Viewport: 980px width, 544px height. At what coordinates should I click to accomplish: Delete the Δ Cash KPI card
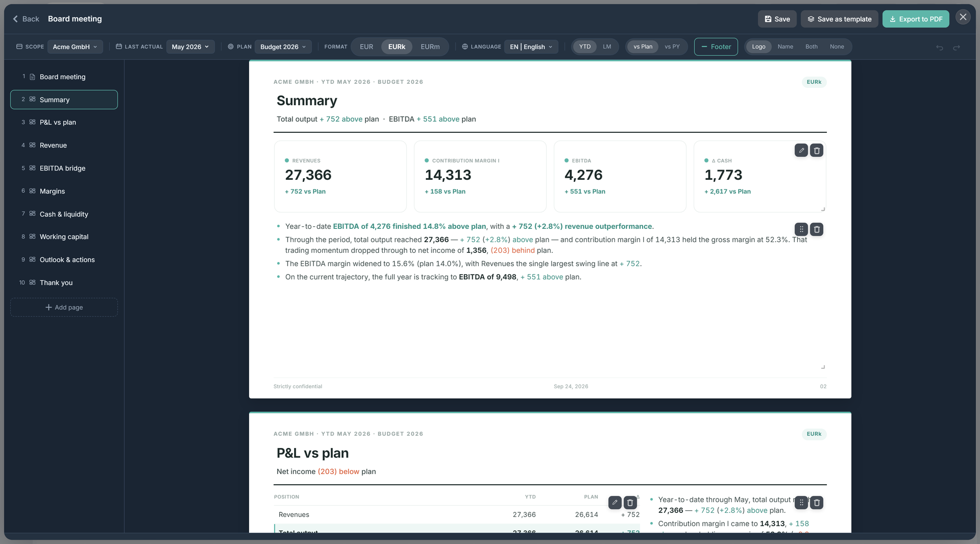coord(817,150)
